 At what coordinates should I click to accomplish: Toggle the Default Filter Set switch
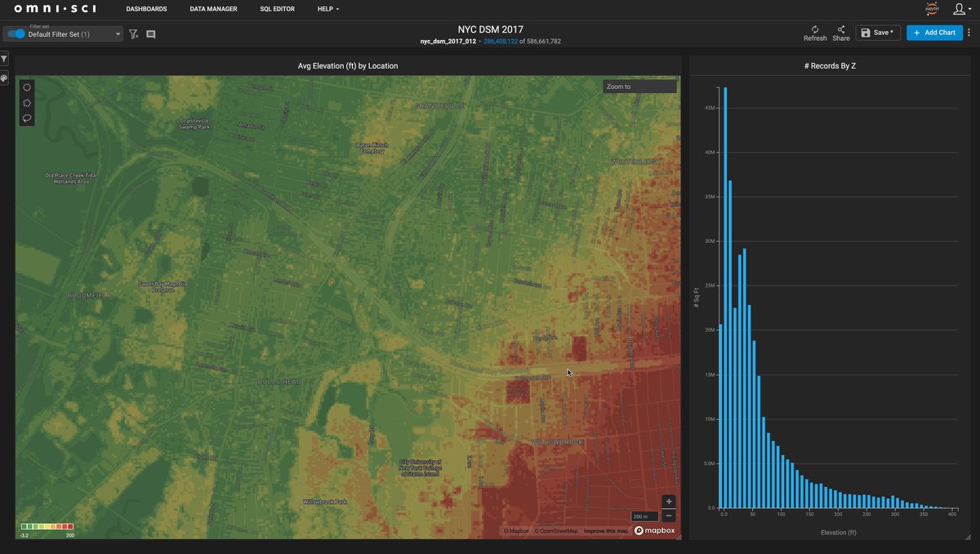tap(16, 34)
